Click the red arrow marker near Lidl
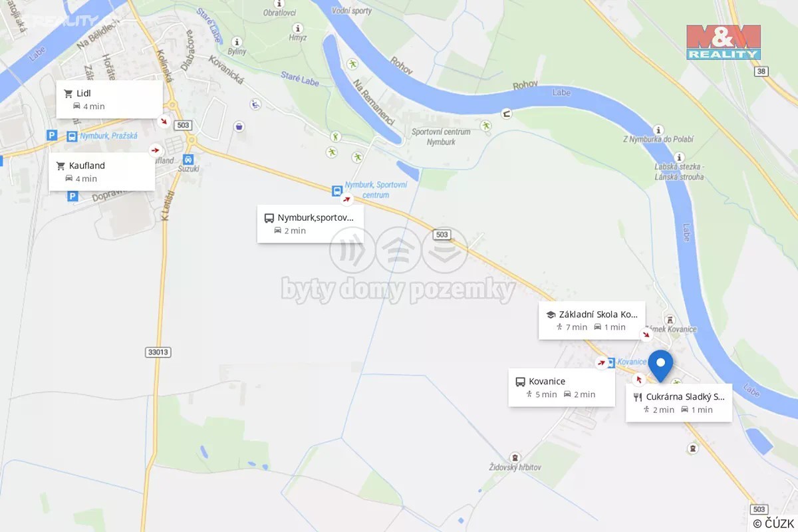This screenshot has height=532, width=798. [x=164, y=122]
